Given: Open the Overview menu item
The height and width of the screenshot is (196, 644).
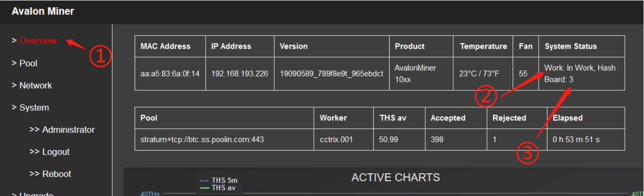Looking at the screenshot, I should pyautogui.click(x=38, y=41).
